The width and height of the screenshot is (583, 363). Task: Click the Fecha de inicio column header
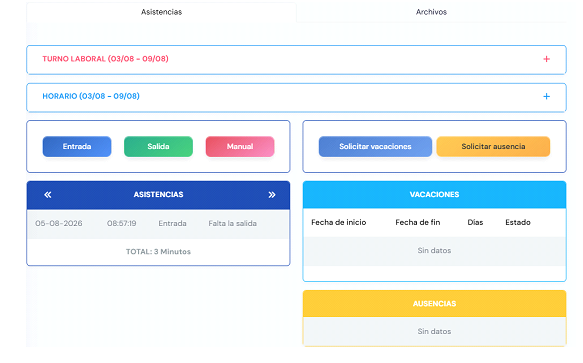(x=339, y=222)
